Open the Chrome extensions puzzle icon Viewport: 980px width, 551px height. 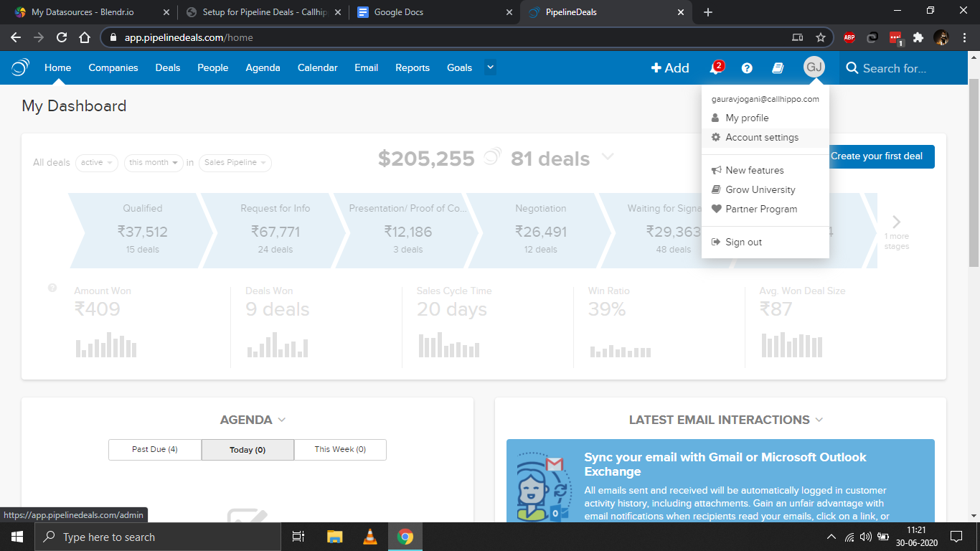(918, 37)
